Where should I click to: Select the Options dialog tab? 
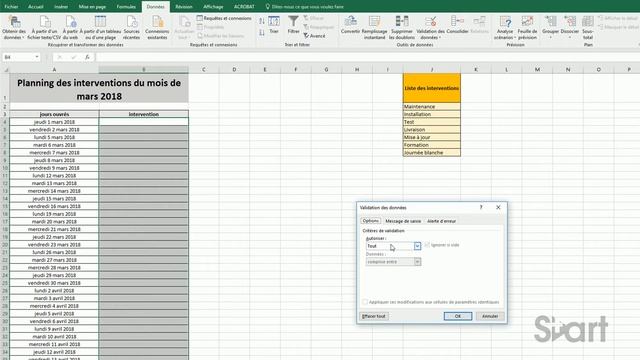(371, 221)
